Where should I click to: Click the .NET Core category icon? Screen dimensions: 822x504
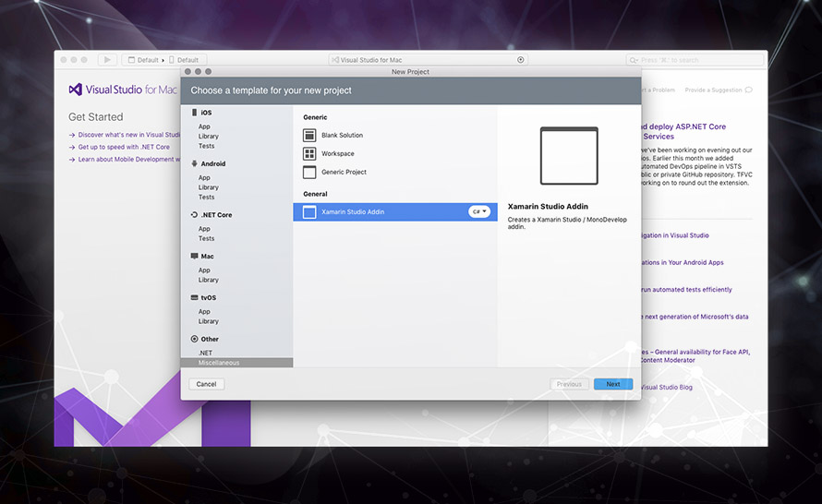pos(194,215)
